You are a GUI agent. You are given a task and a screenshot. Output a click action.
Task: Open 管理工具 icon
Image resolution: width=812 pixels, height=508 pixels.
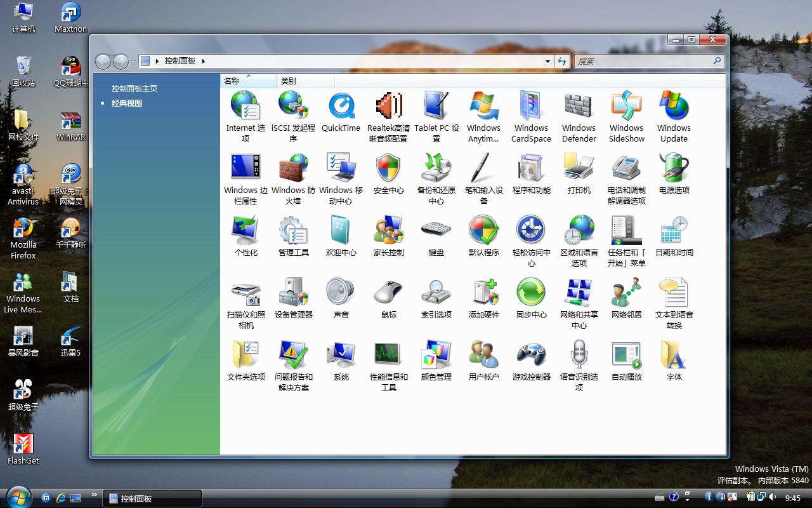click(x=293, y=236)
